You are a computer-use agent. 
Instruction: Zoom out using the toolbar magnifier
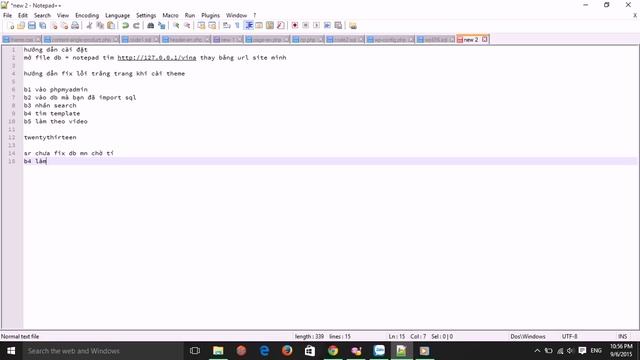tap(187, 26)
